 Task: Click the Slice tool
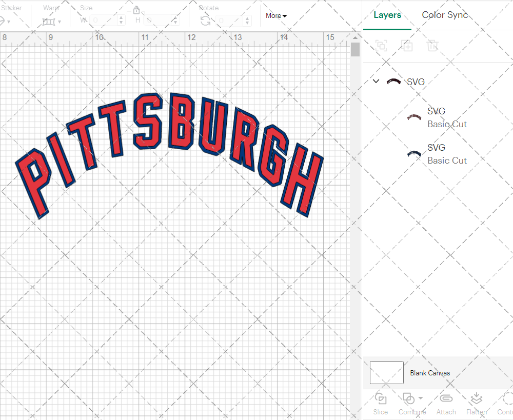[381, 404]
